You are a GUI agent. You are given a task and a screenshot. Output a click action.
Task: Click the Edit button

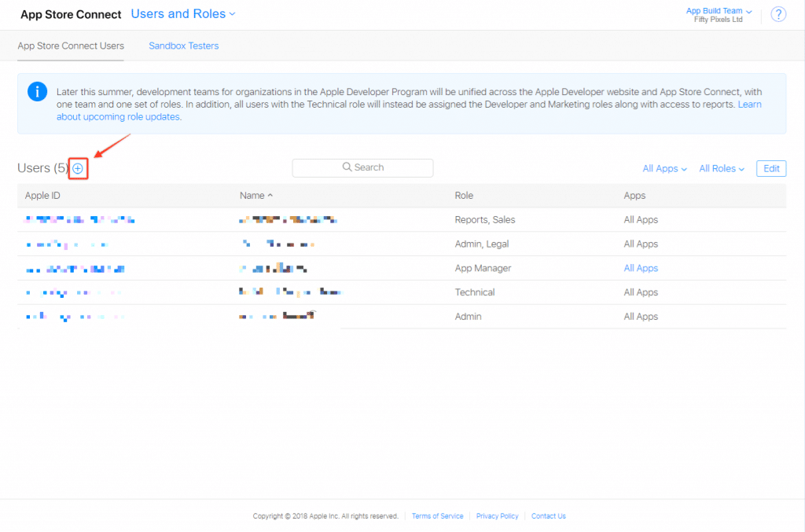(771, 168)
